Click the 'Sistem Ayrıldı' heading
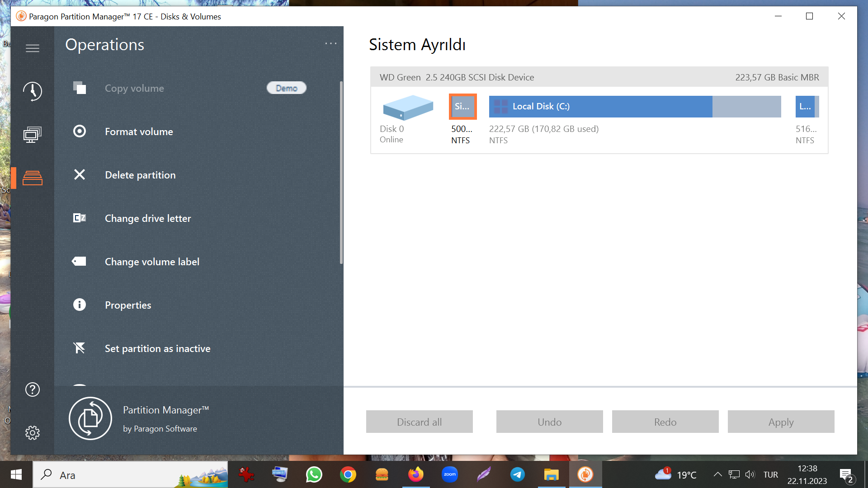Screen dimensions: 868x488 (417, 45)
